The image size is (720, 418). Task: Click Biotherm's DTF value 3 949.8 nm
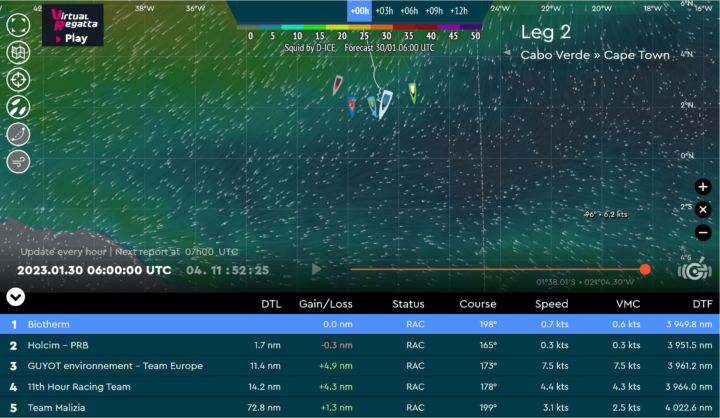[x=689, y=324]
